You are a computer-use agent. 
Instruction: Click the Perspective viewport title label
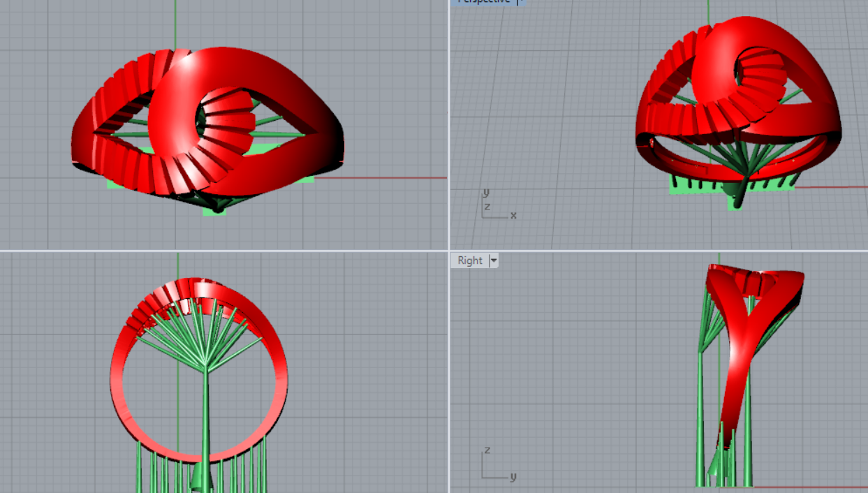pos(483,2)
